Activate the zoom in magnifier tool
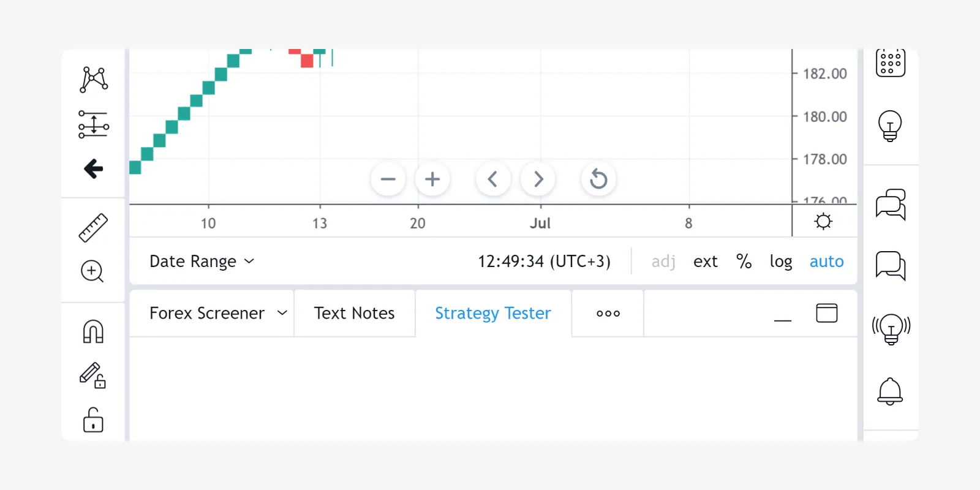 point(92,271)
